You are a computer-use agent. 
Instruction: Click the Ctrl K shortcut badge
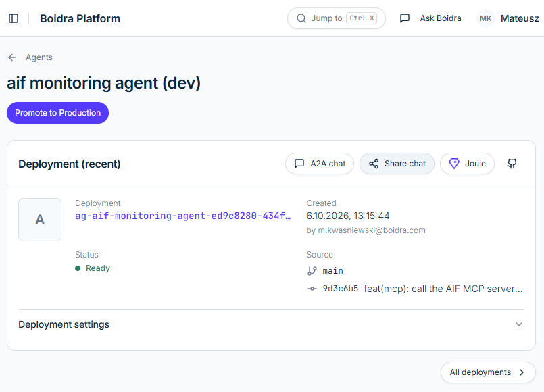(362, 18)
